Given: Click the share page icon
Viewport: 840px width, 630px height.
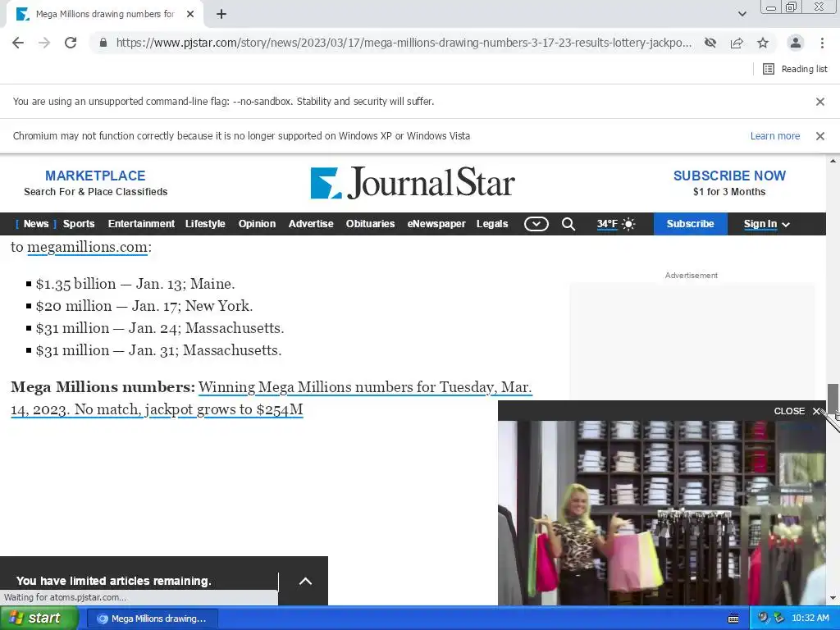Looking at the screenshot, I should pos(737,43).
